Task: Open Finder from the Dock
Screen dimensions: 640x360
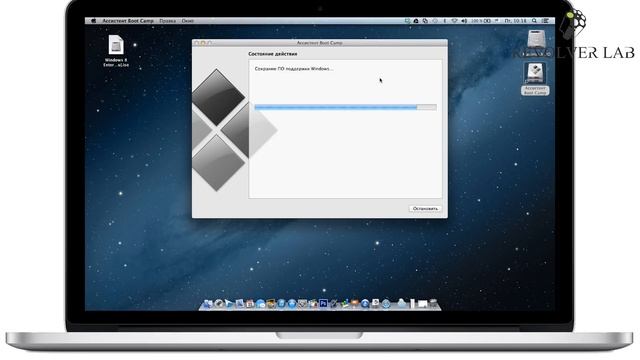Action: pyautogui.click(x=208, y=304)
